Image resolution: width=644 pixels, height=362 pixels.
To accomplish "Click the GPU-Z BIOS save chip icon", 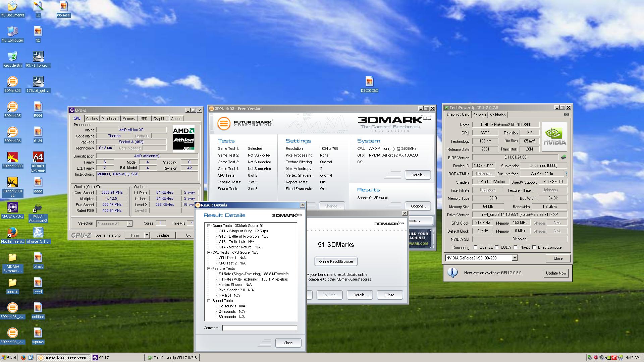I will 563,157.
